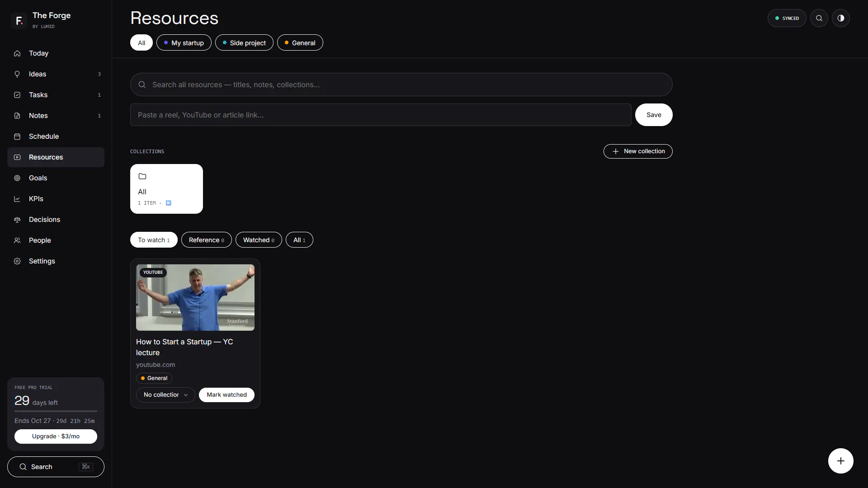Open the Today page via its home icon
Viewport: 868px width, 488px height.
pyautogui.click(x=17, y=53)
